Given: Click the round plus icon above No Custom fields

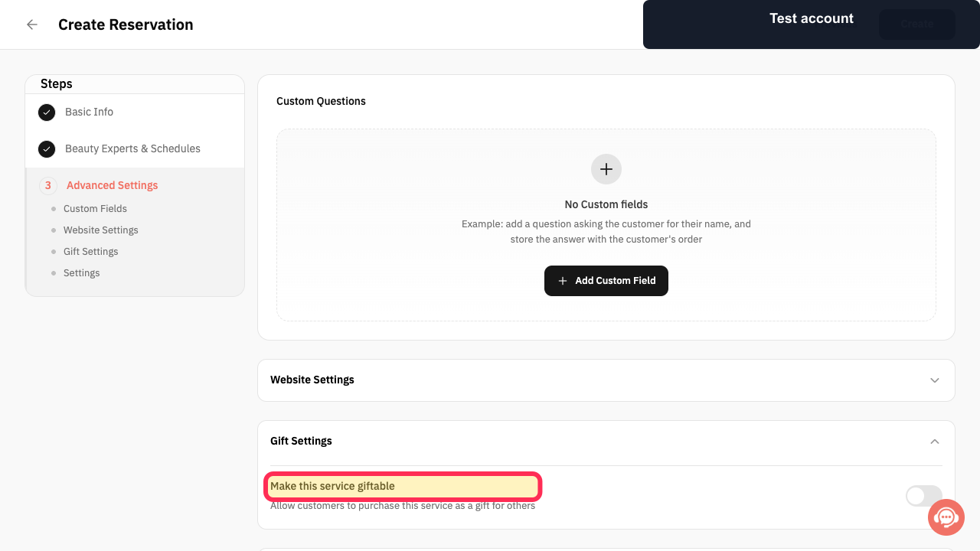Looking at the screenshot, I should [606, 169].
